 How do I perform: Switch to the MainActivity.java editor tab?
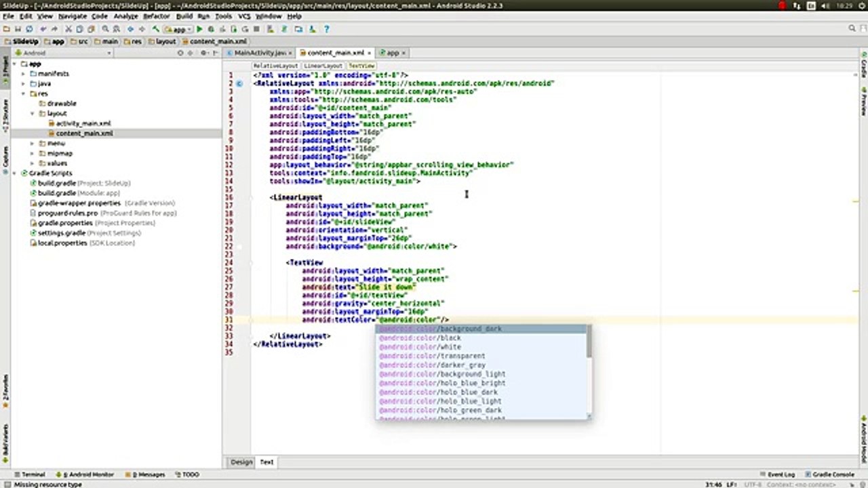[x=259, y=53]
